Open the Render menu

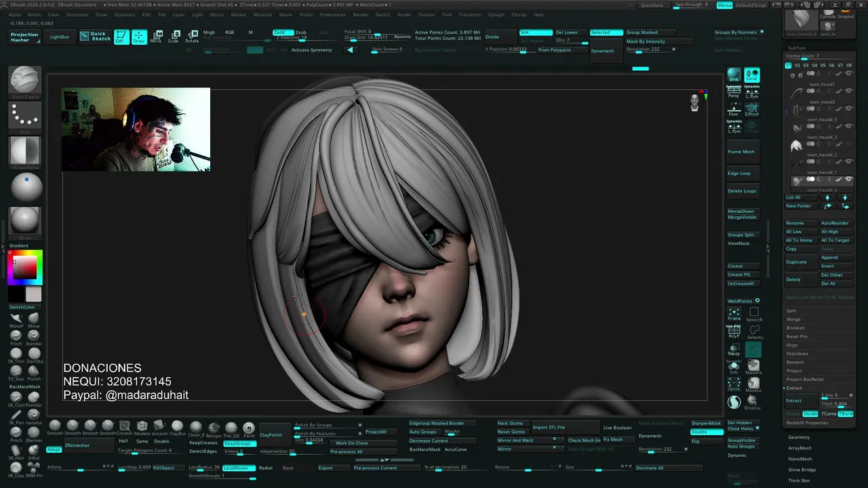click(361, 14)
